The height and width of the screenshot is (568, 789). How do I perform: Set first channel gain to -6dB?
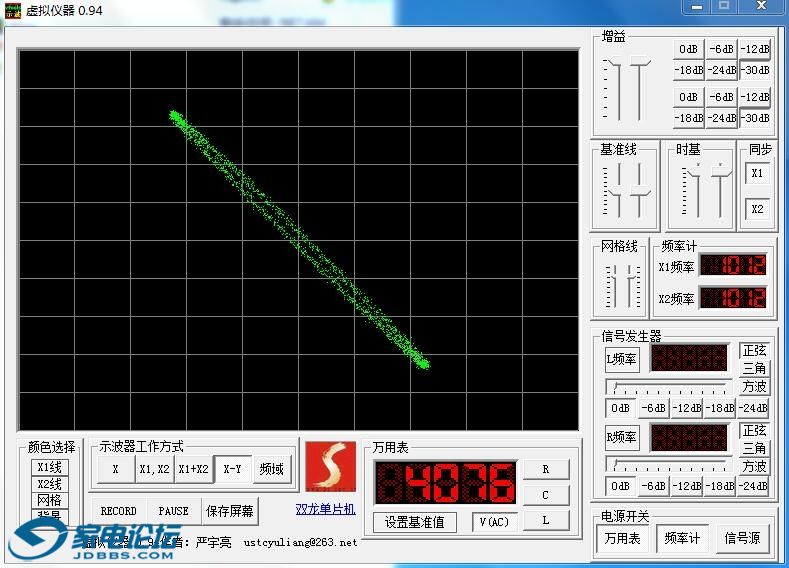[x=722, y=49]
